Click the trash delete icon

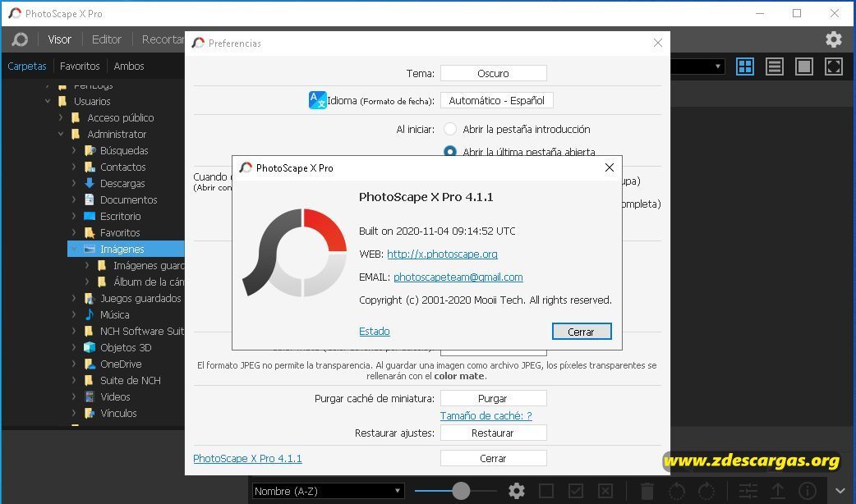[x=647, y=491]
